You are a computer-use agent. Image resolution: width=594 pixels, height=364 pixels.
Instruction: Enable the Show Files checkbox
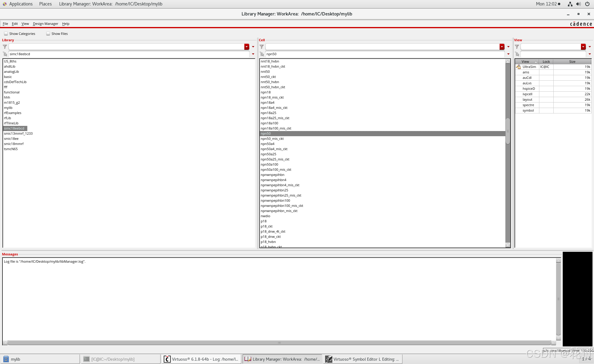48,34
